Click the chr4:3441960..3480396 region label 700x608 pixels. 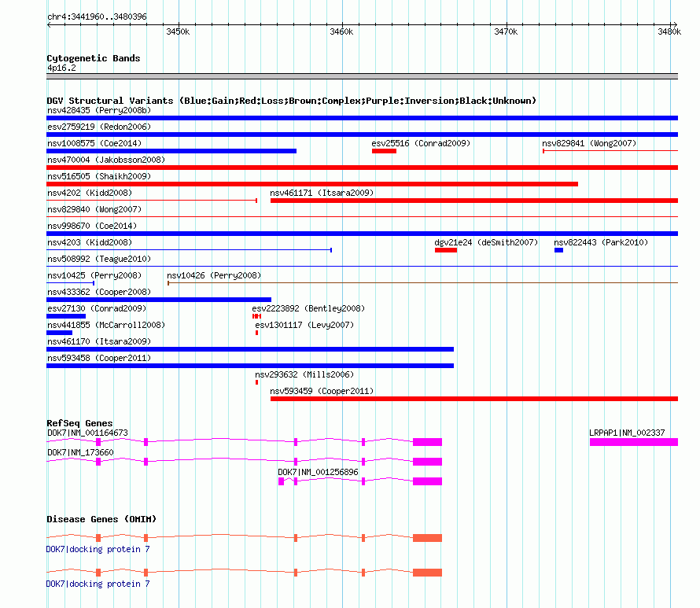point(97,17)
